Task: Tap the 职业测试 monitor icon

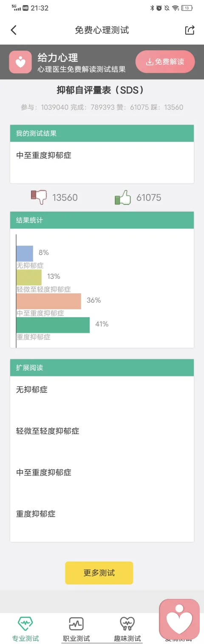Action: [76, 624]
